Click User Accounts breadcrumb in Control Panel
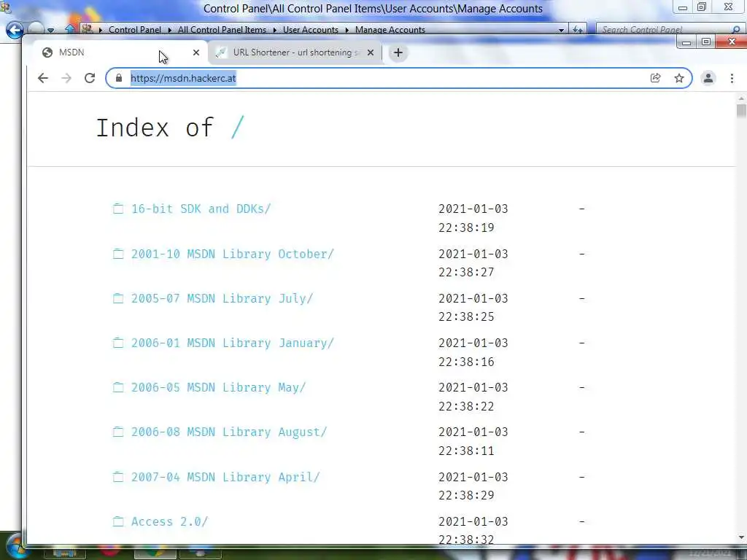 click(x=311, y=29)
